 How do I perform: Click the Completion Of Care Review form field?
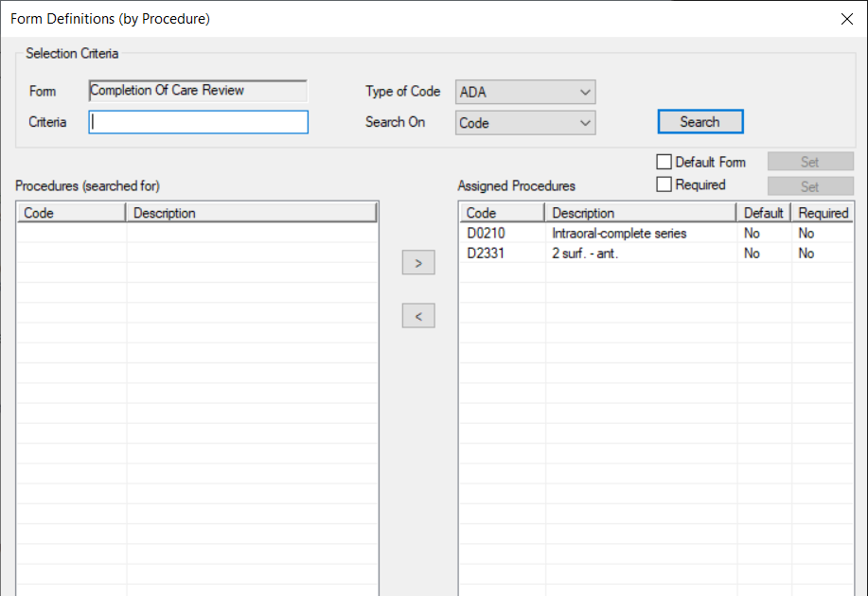point(198,91)
